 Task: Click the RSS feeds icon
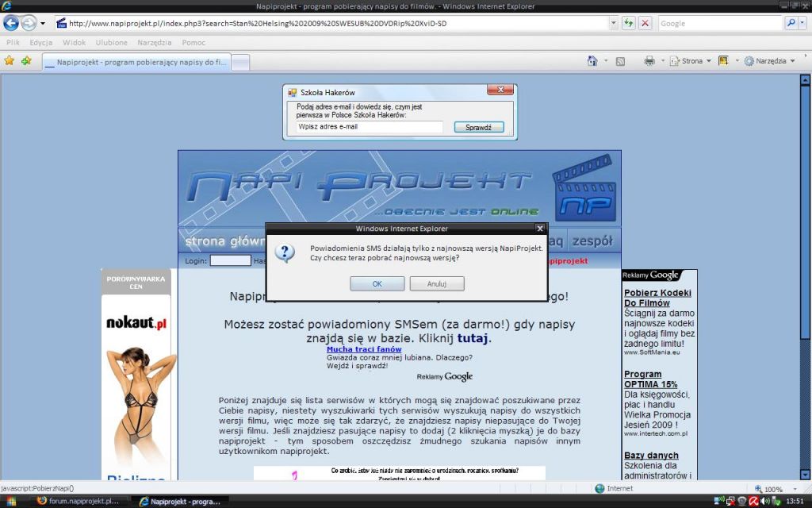pos(620,61)
